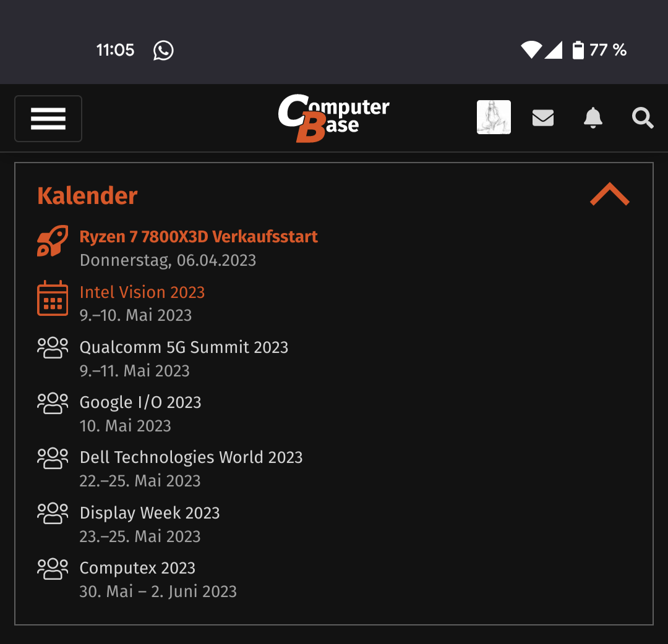Click the people icon beside Google I/O 2023
This screenshot has height=644, width=668.
(53, 402)
